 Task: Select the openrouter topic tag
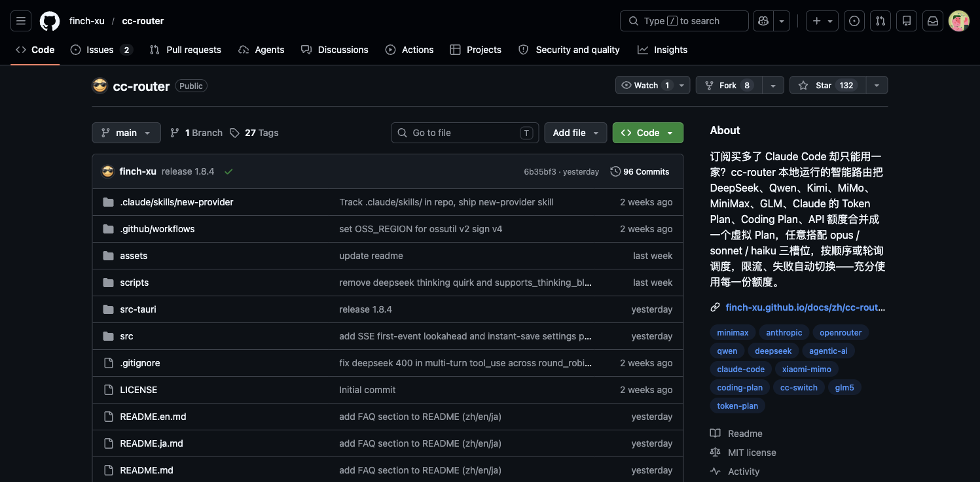(x=841, y=333)
